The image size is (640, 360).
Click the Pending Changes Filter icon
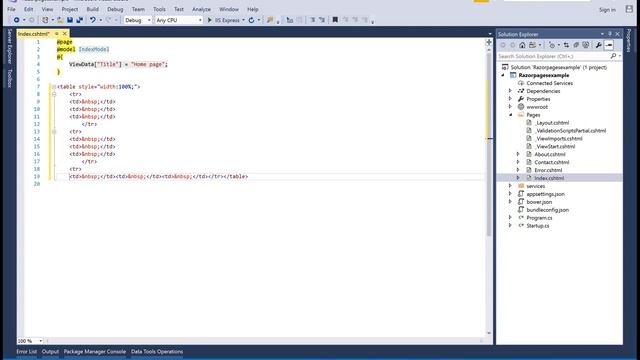click(552, 45)
